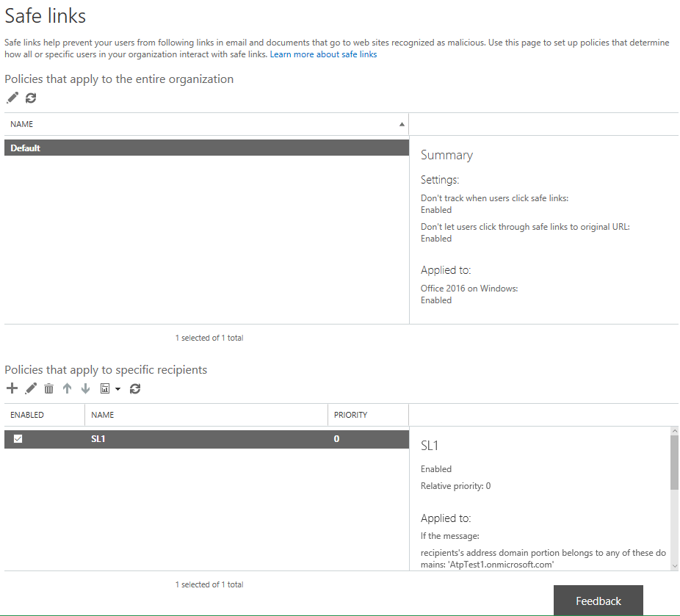680x616 pixels.
Task: Sort by PRIORITY column header
Action: (x=368, y=415)
